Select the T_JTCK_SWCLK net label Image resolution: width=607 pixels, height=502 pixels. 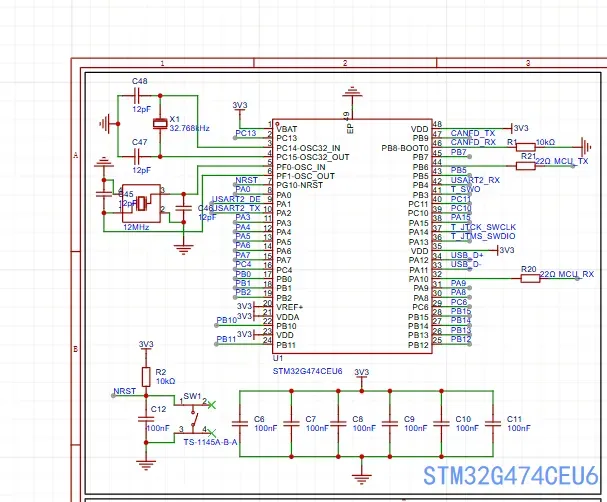coord(483,227)
